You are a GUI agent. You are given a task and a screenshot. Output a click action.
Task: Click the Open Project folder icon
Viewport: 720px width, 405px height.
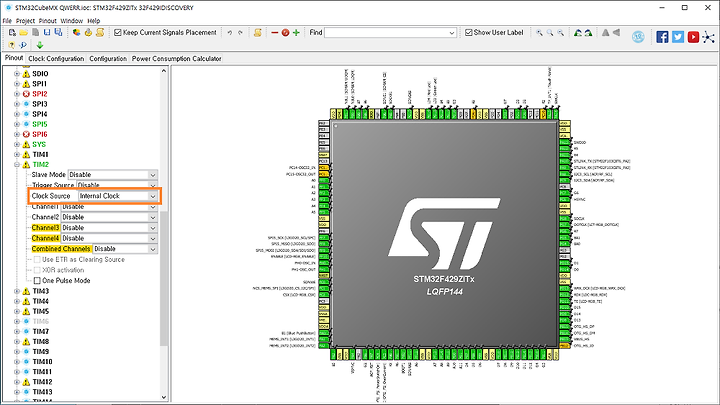[23, 33]
